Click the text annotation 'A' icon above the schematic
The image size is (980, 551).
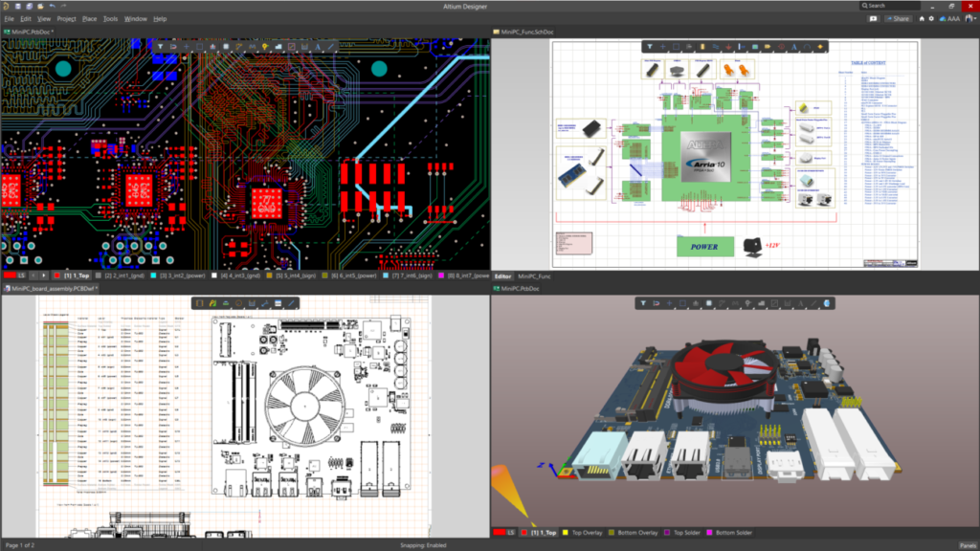pyautogui.click(x=793, y=46)
